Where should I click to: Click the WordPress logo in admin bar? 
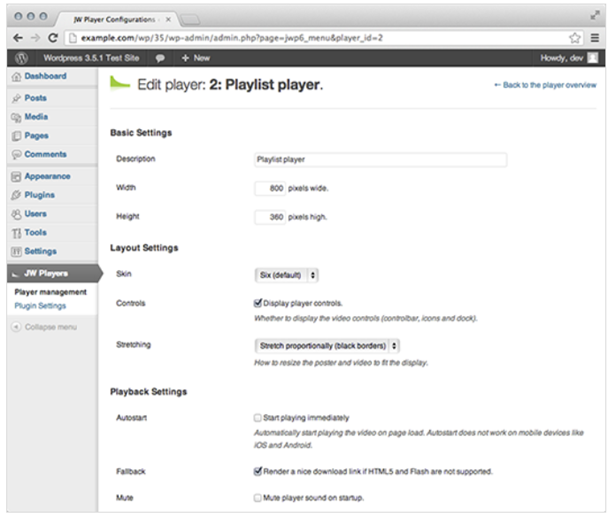21,58
